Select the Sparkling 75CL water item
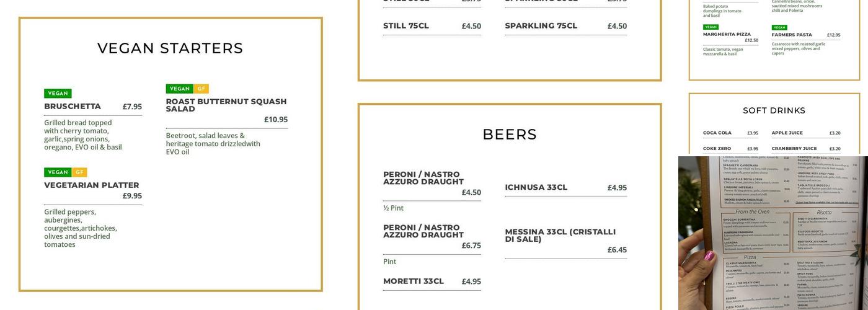 [x=541, y=26]
